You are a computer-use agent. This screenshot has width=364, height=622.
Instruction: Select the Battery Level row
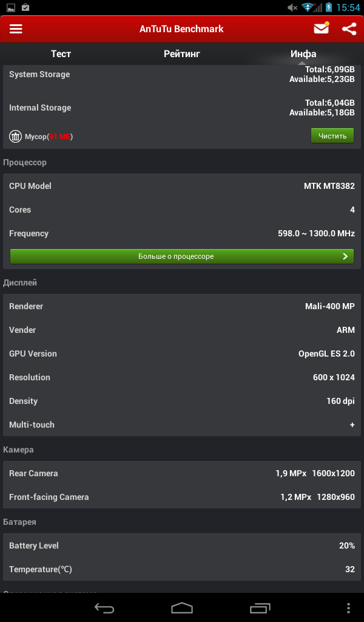coord(182,545)
